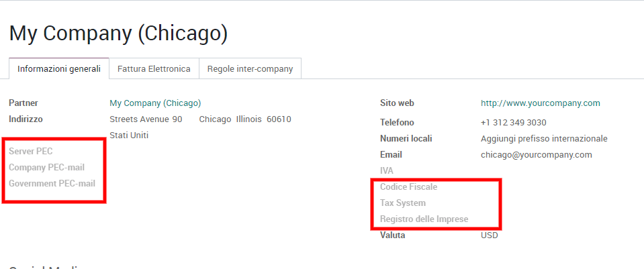Image resolution: width=644 pixels, height=269 pixels.
Task: Visit the http://www.yourcompany.com website link
Action: pos(540,103)
